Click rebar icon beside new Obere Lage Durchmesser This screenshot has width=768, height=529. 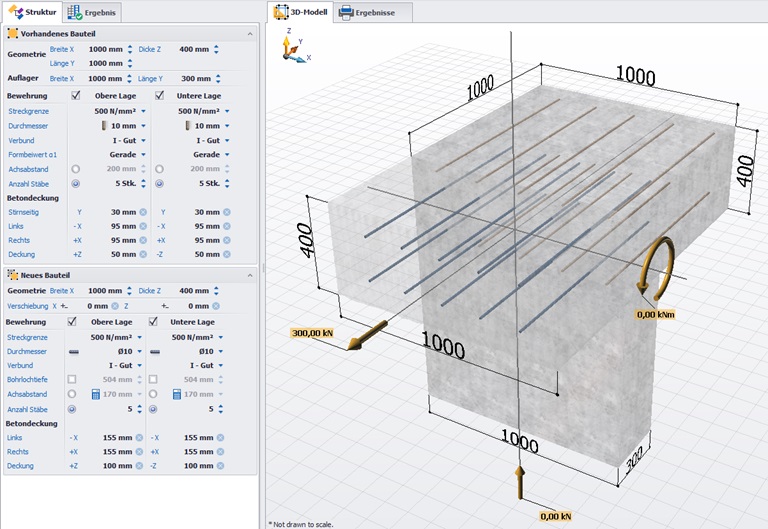tap(73, 352)
